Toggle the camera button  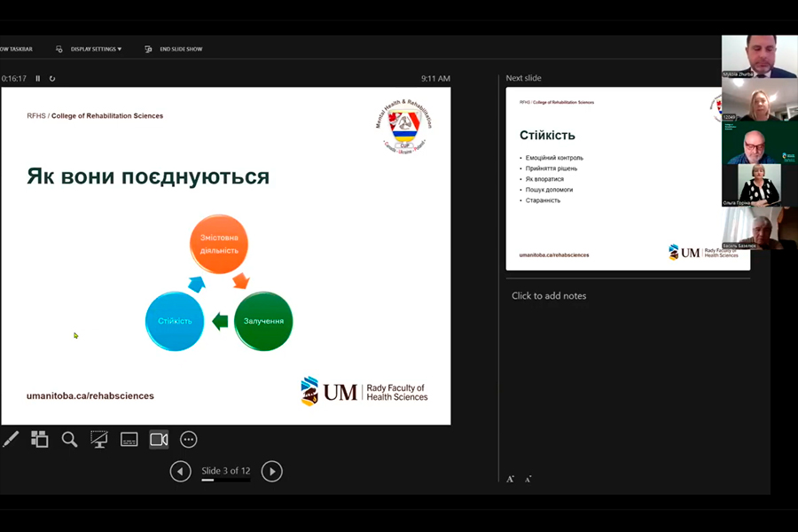click(159, 440)
